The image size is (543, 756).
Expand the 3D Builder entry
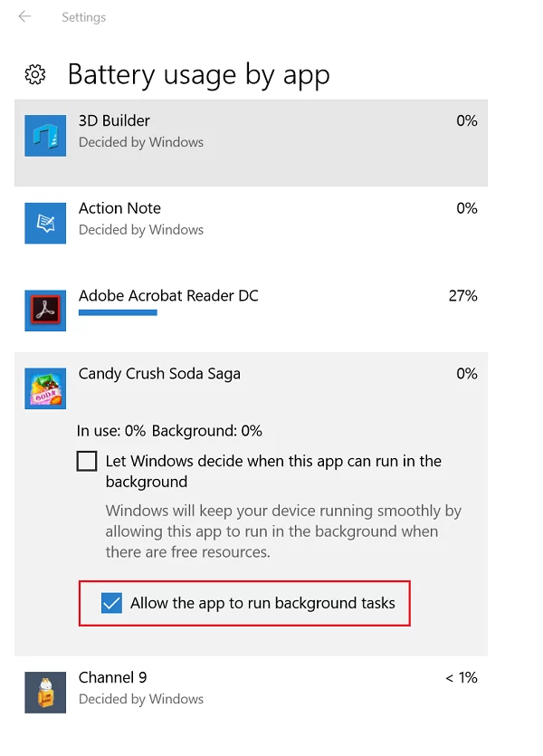pyautogui.click(x=271, y=131)
